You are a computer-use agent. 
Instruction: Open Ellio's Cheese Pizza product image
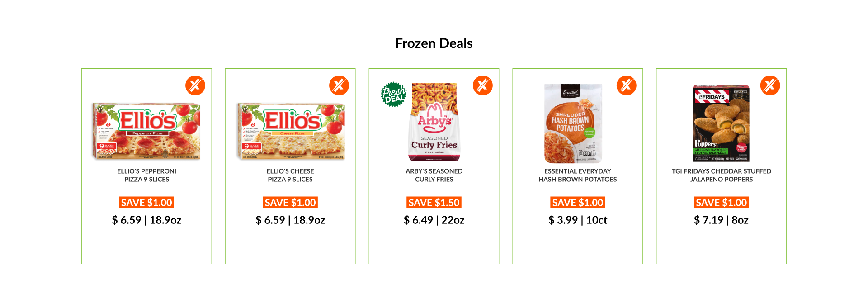click(x=290, y=132)
